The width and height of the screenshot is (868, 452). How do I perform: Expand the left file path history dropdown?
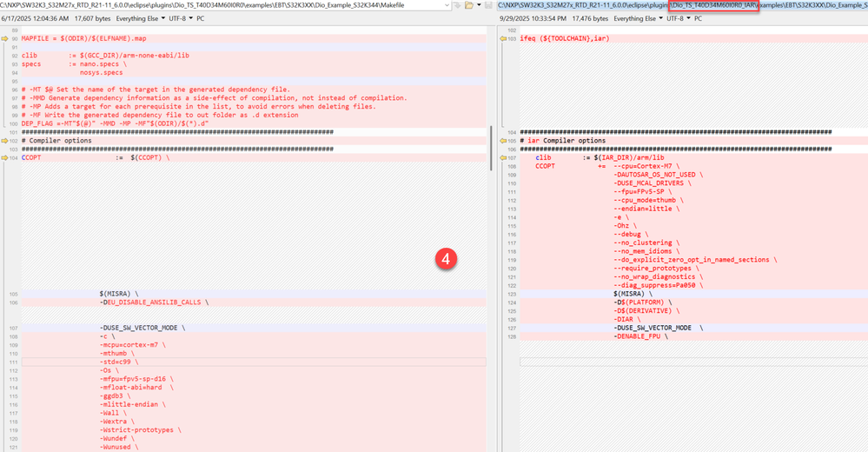447,5
